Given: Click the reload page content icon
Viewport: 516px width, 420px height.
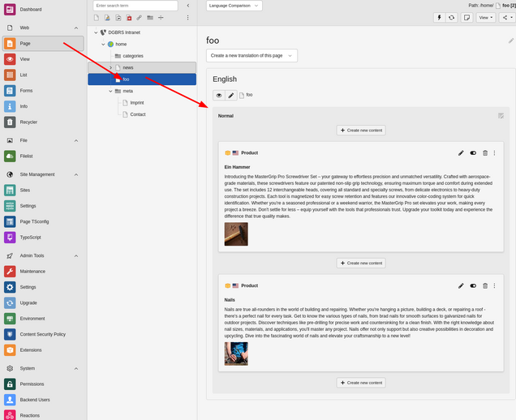Looking at the screenshot, I should (452, 17).
